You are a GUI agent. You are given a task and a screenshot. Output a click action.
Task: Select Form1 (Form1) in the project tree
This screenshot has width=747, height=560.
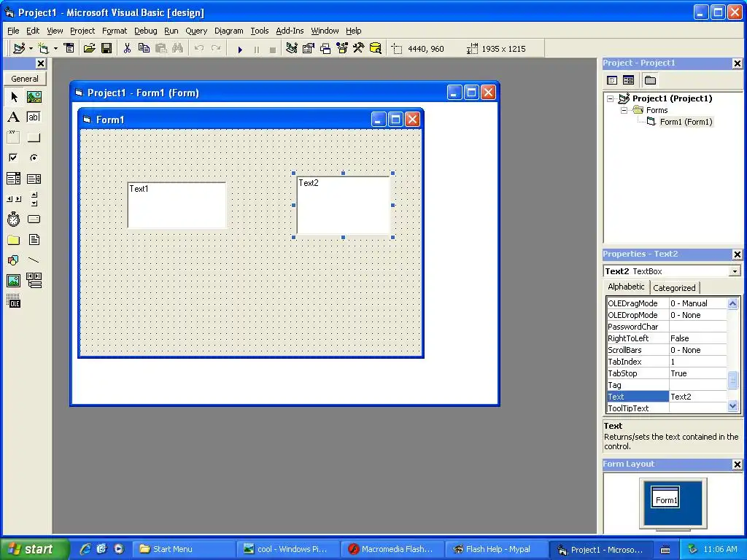(x=686, y=122)
